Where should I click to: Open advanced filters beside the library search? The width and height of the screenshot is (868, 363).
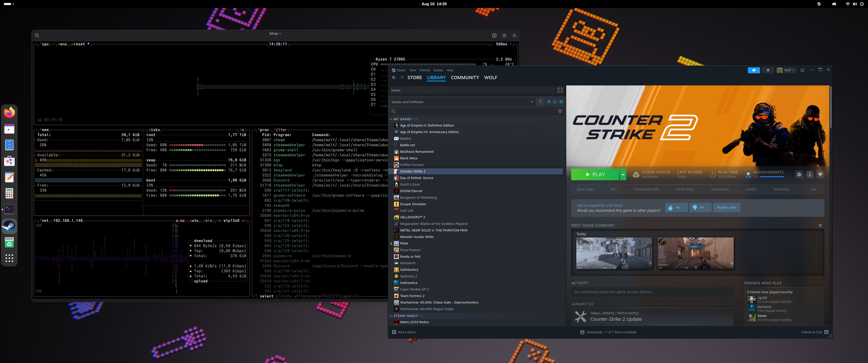tap(560, 111)
